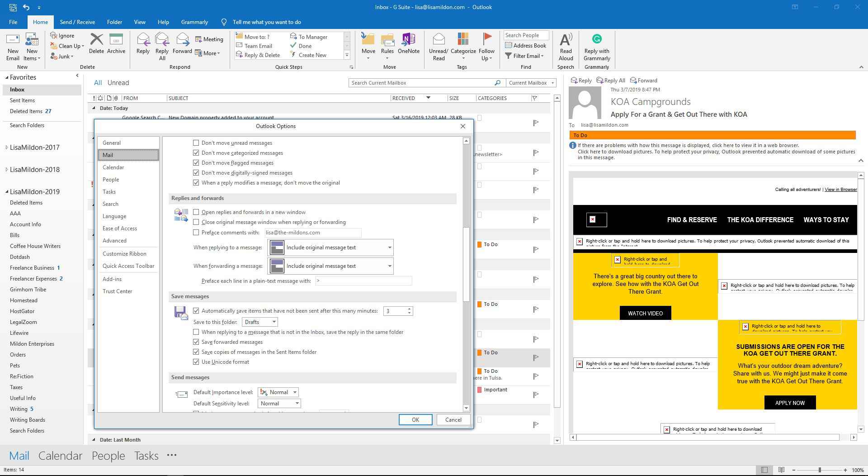Click the Undo icon in title bar
The image size is (868, 476).
click(x=26, y=7)
